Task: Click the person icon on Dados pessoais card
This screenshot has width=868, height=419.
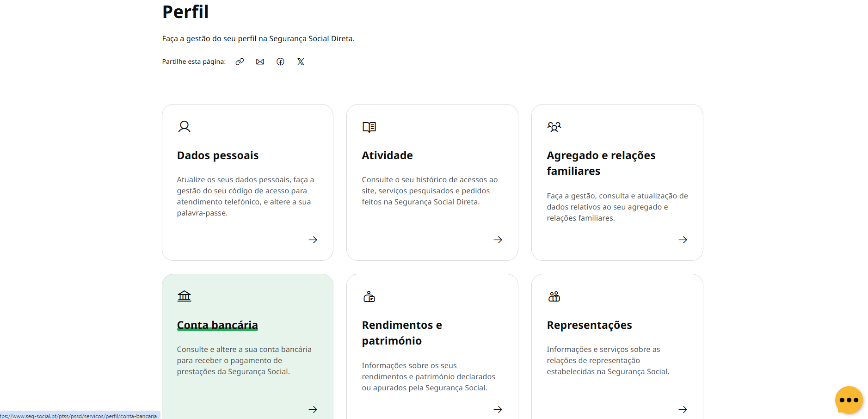Action: (x=184, y=126)
